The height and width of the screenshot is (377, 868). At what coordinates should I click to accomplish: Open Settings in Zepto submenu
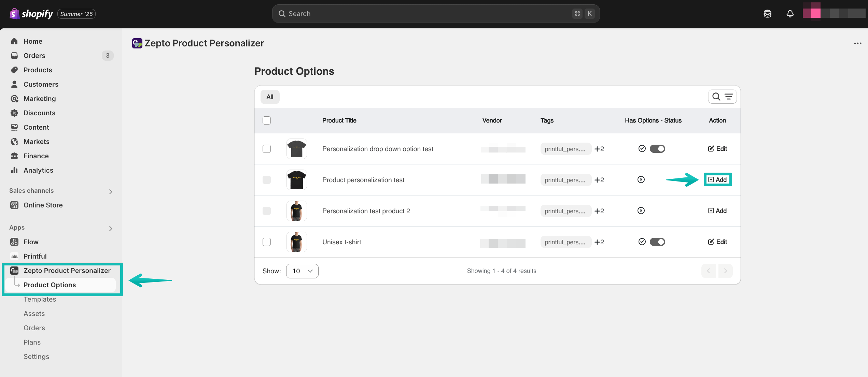coord(36,357)
